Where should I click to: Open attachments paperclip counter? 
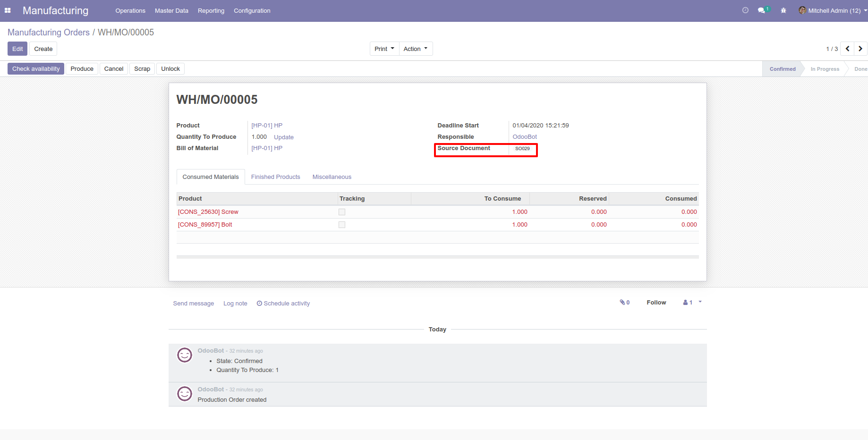point(625,303)
